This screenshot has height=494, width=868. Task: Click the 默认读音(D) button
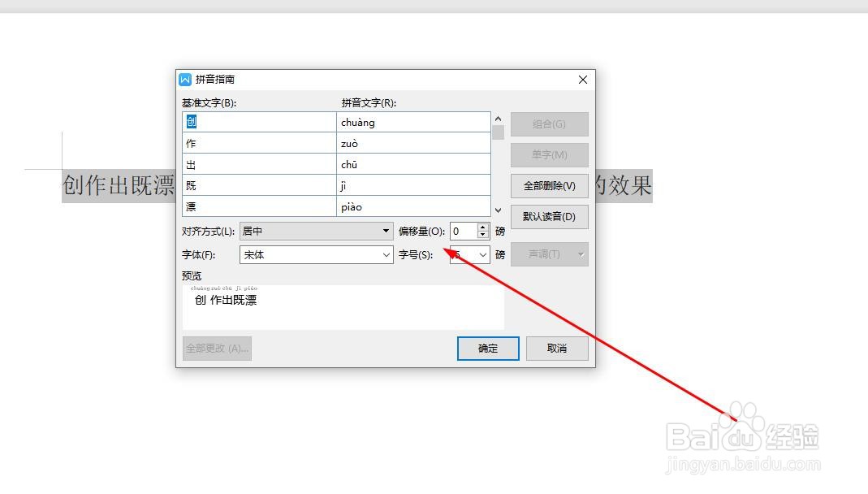point(549,217)
